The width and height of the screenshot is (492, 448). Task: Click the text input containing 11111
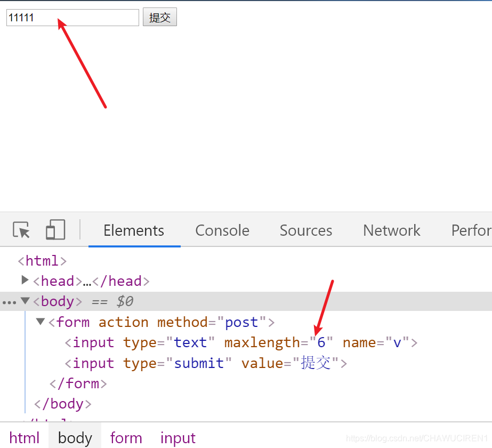pos(72,18)
